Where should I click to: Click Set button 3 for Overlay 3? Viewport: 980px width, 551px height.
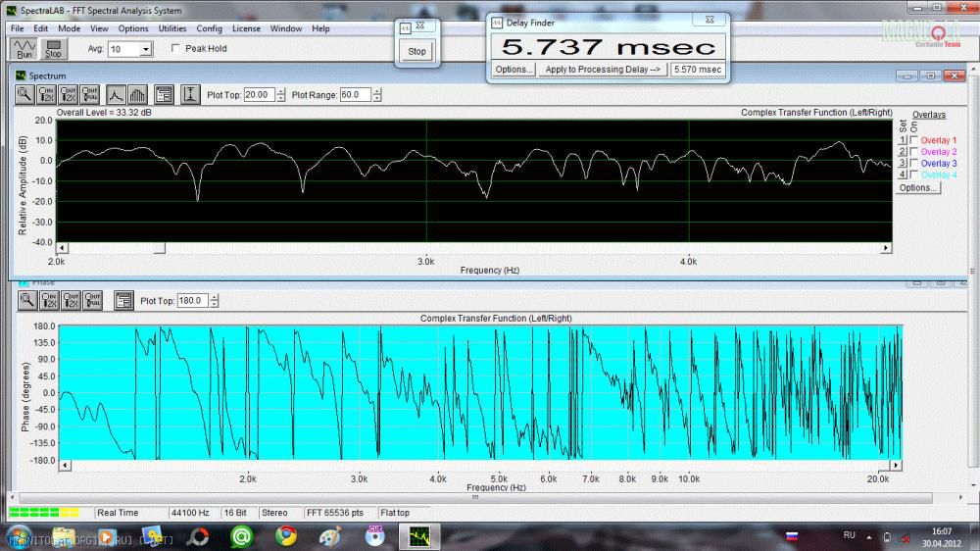coord(903,163)
